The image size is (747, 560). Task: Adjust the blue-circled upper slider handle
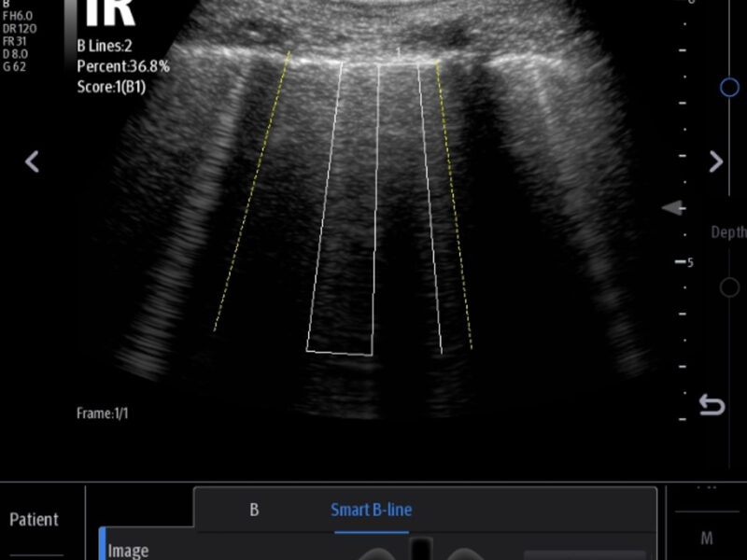[x=729, y=87]
